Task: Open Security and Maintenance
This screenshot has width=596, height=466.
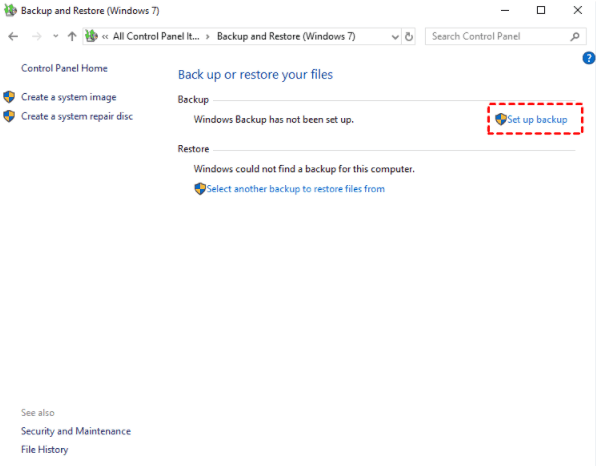Action: coord(76,431)
